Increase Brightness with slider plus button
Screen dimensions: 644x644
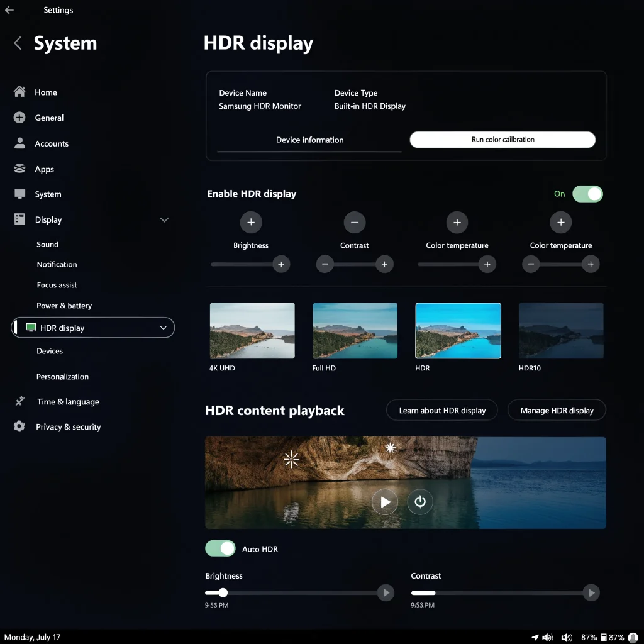281,264
